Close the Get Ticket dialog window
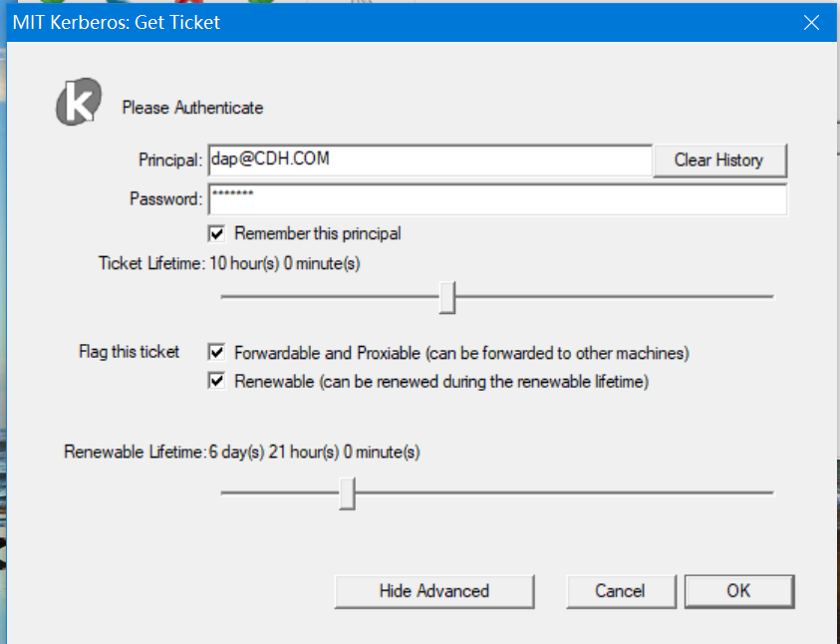This screenshot has height=644, width=840. click(811, 23)
